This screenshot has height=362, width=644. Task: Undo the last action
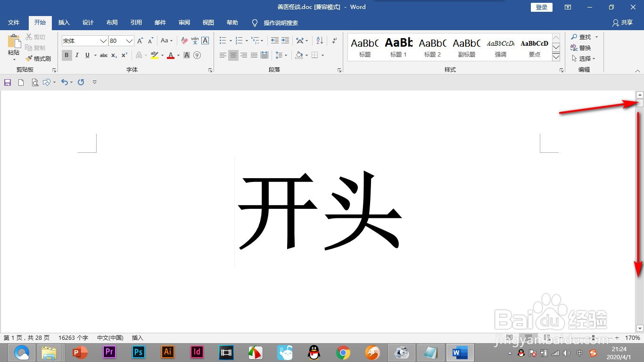(x=65, y=82)
